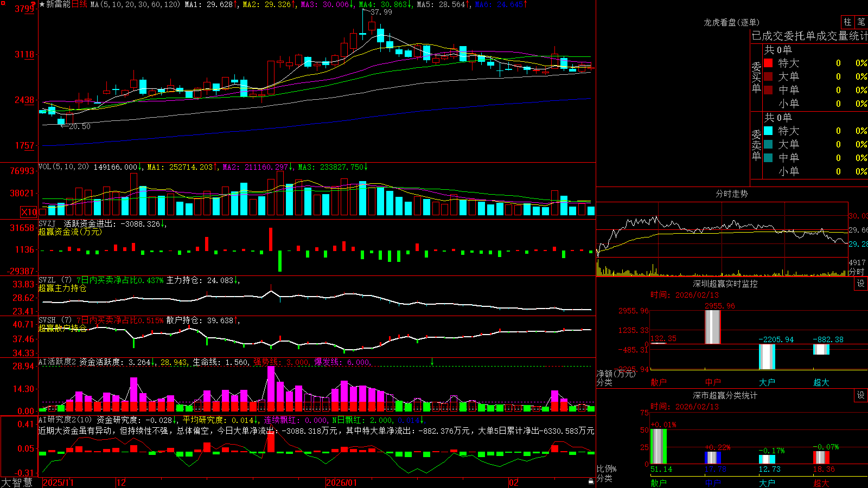Screen dimensions: 868x488
Task: Select the 分时走势 panel title
Action: pos(732,194)
